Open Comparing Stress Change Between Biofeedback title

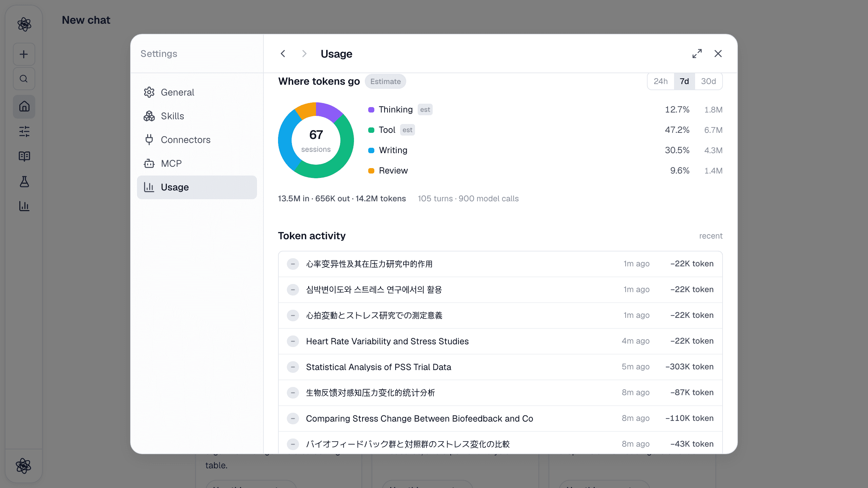pos(419,419)
